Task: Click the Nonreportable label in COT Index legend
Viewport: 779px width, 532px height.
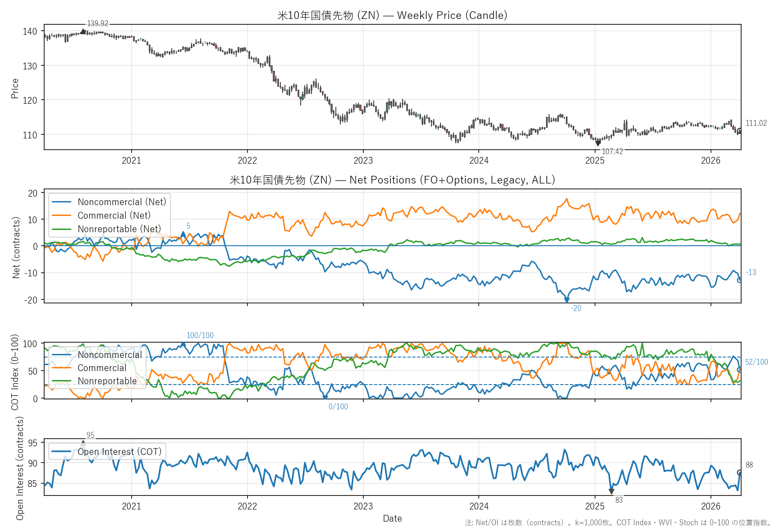Action: click(107, 381)
